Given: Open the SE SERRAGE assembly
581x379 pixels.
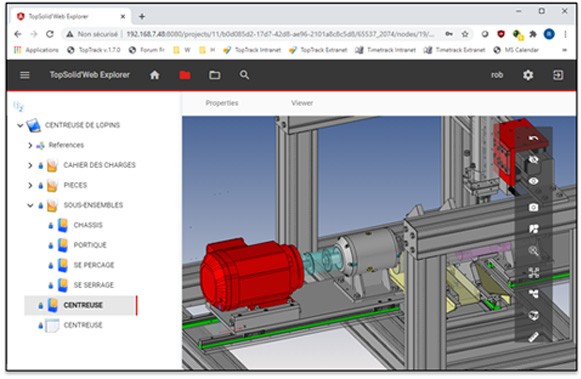Looking at the screenshot, I should [93, 285].
